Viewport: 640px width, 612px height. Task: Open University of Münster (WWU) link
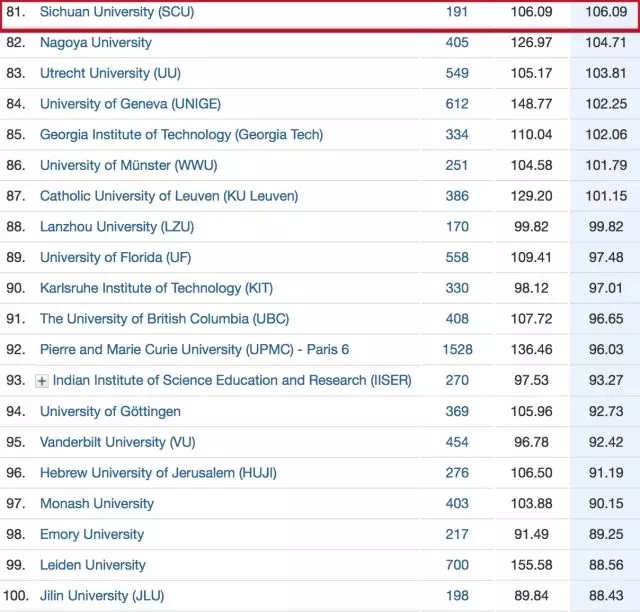point(129,165)
